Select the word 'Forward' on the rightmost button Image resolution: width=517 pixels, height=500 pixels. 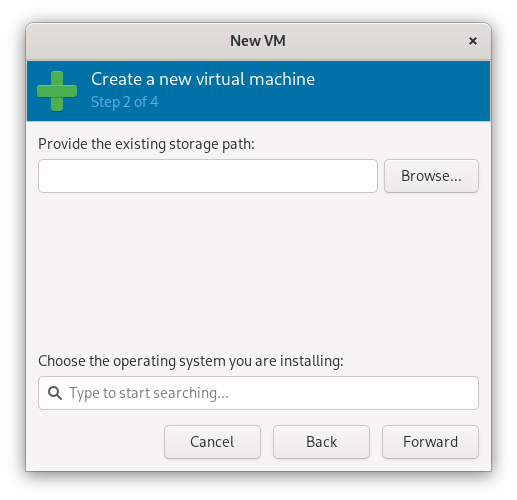[x=430, y=442]
